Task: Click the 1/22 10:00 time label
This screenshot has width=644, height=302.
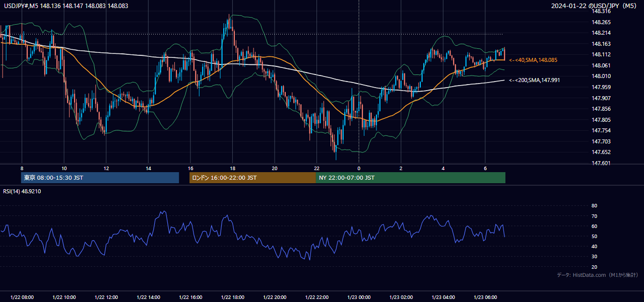Action: point(64,297)
